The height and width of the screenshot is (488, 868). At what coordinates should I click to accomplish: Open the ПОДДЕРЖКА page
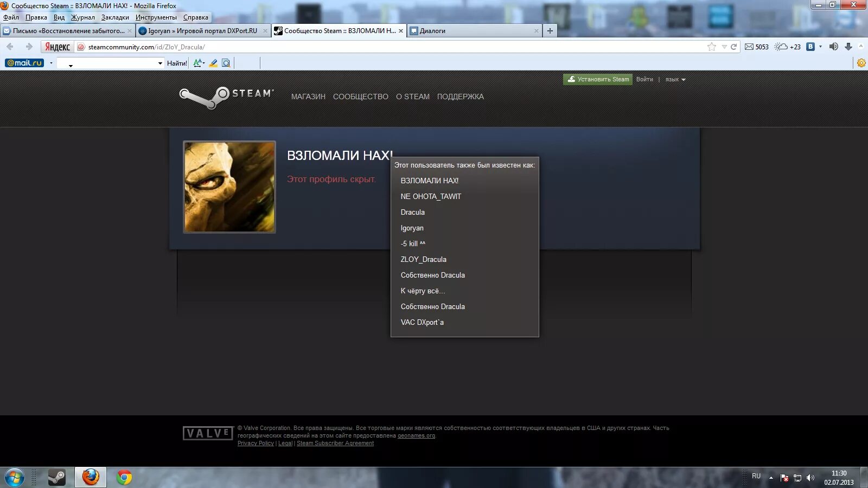(461, 97)
